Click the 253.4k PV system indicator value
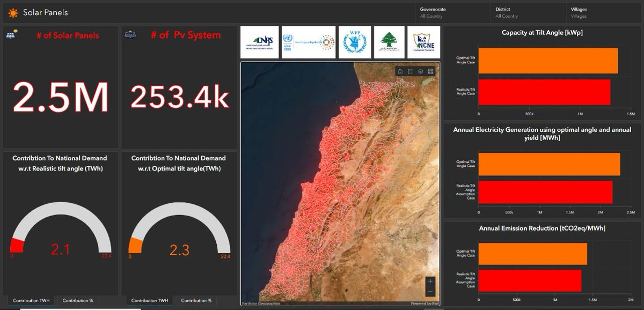The height and width of the screenshot is (310, 644). pyautogui.click(x=180, y=97)
